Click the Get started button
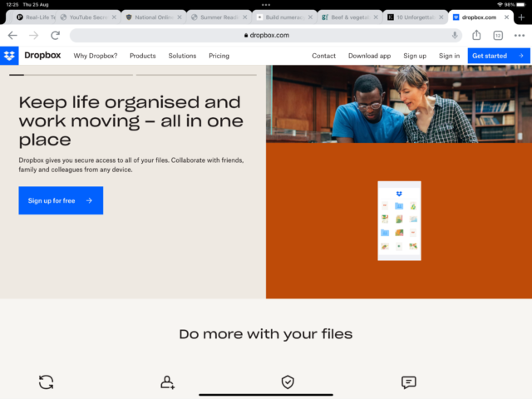532x399 pixels. pos(499,56)
